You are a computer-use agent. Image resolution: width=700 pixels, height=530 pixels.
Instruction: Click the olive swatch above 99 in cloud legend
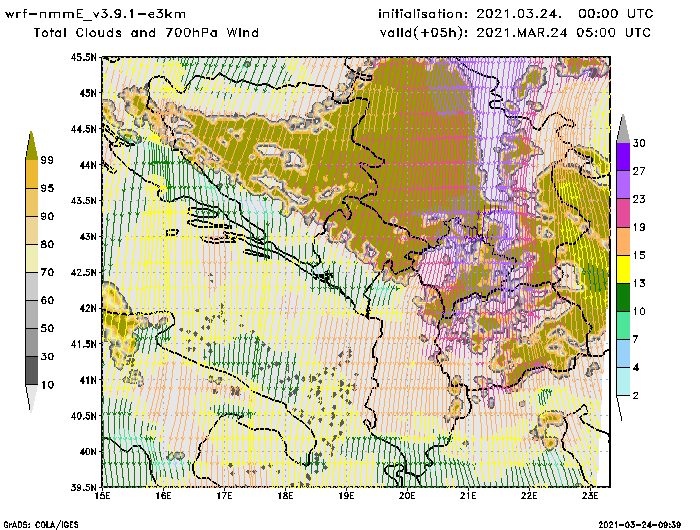click(31, 146)
